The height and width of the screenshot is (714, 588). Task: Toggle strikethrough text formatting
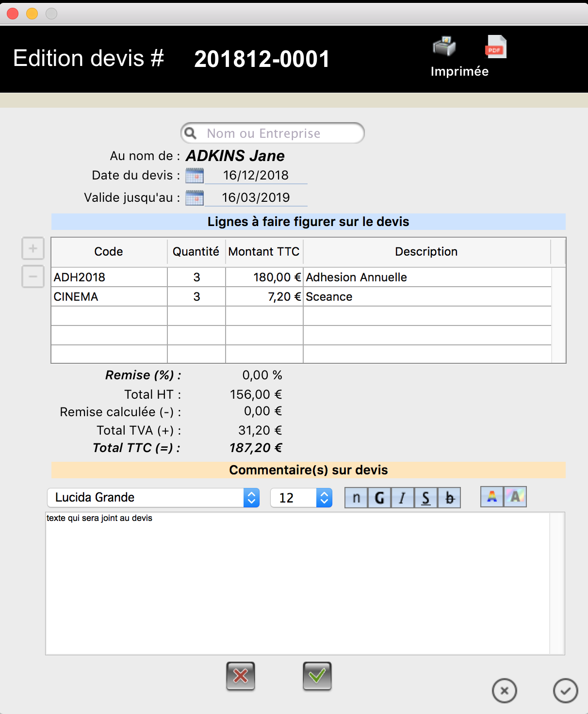click(x=449, y=498)
